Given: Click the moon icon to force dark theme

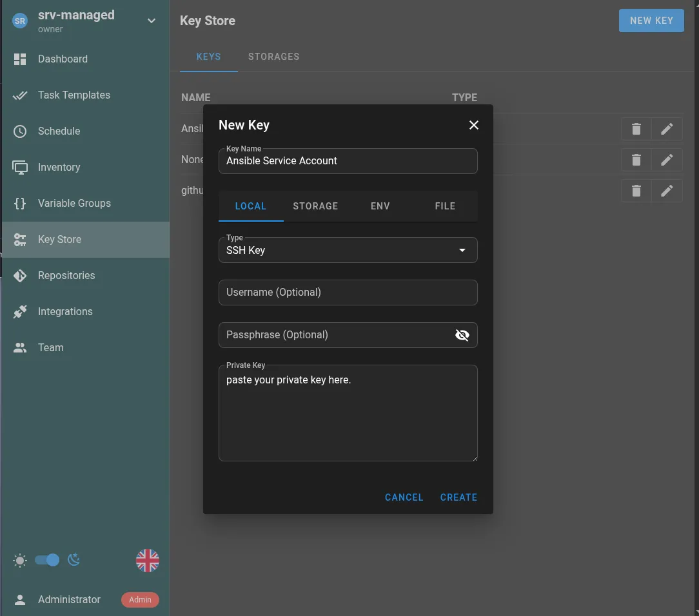Looking at the screenshot, I should 74,560.
